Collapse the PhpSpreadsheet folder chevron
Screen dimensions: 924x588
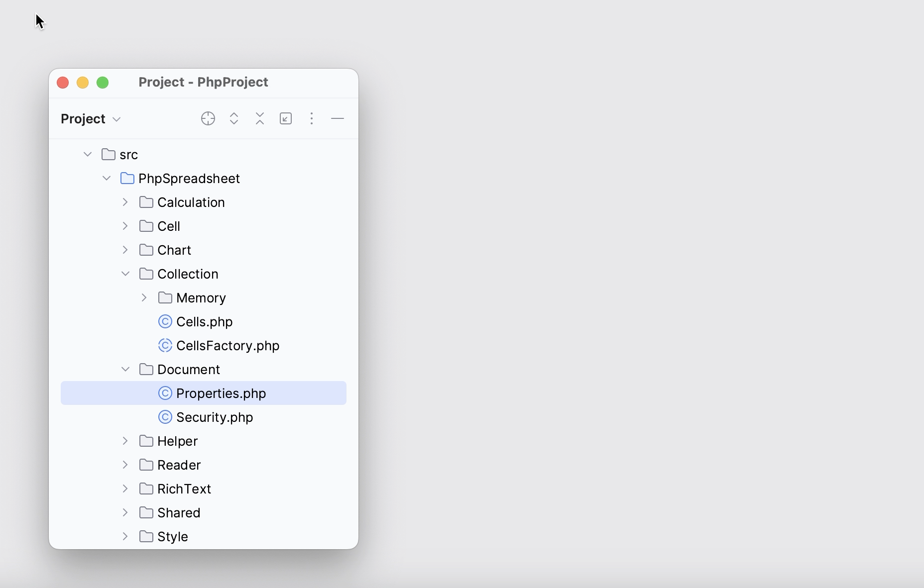point(107,178)
